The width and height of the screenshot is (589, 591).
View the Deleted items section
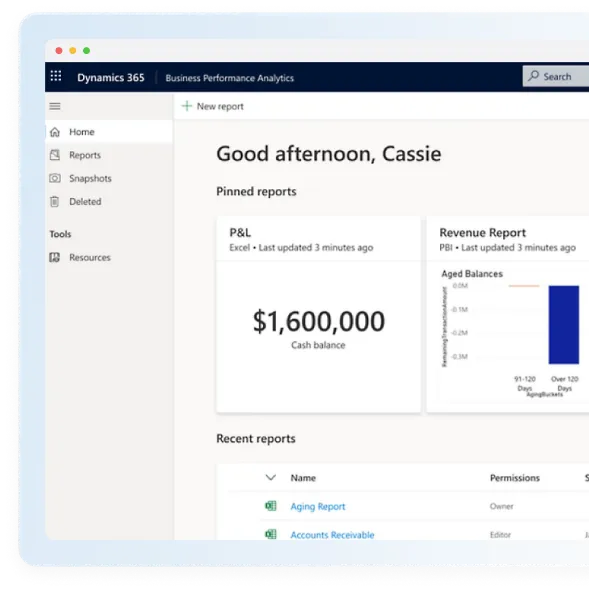[x=109, y=202]
